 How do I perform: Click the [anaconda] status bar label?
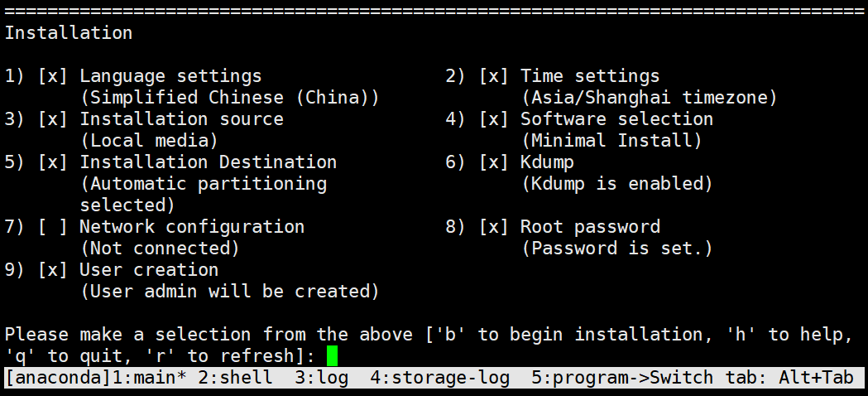tap(59, 378)
